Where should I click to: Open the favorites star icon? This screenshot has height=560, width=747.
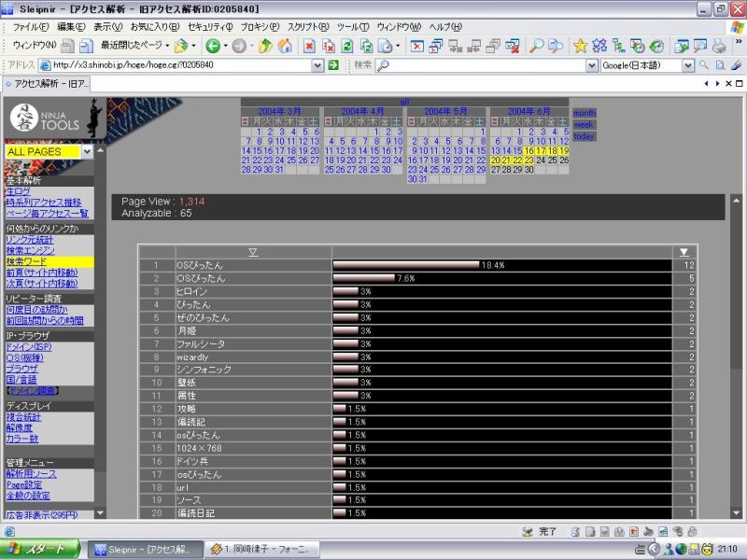click(x=580, y=46)
